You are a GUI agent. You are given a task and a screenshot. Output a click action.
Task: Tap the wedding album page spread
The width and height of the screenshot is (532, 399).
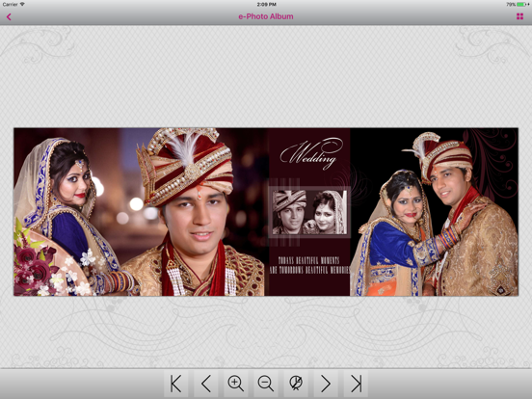click(266, 212)
